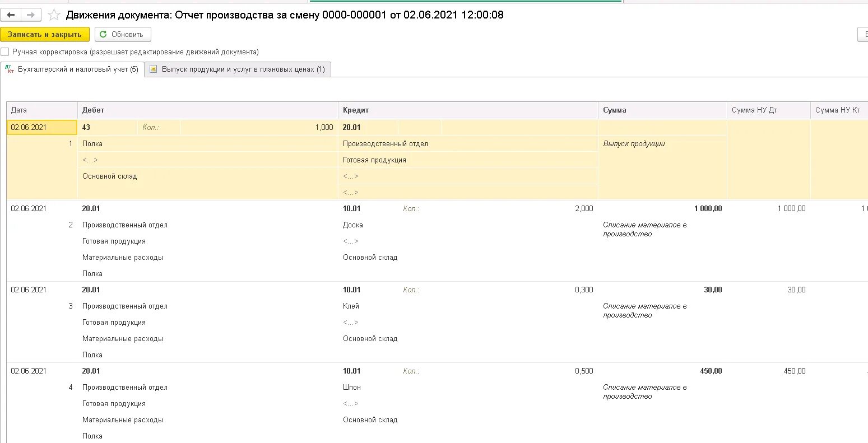This screenshot has width=868, height=443.
Task: Select Шпон material in entry 4
Action: coord(352,388)
